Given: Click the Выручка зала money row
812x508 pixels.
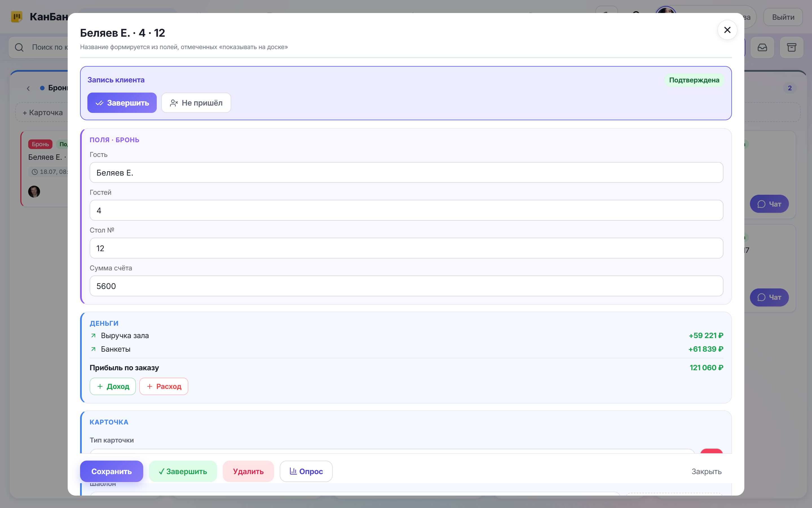Looking at the screenshot, I should point(406,336).
